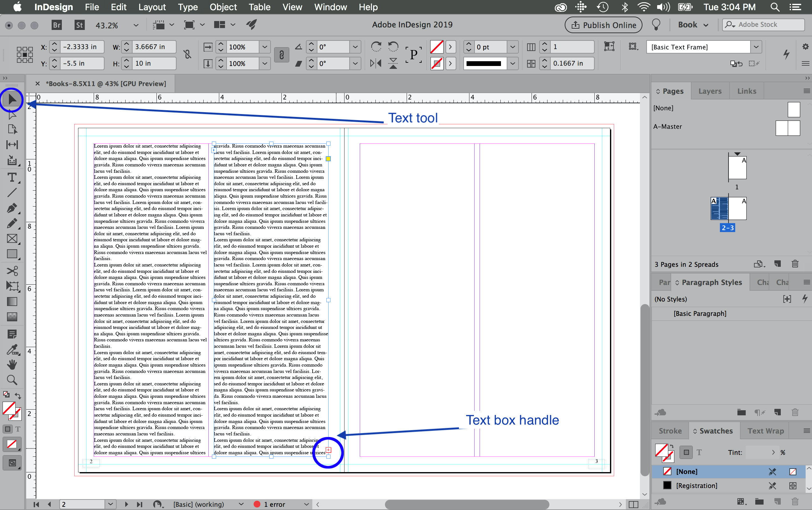Select the Pen tool
The height and width of the screenshot is (510, 812).
coord(12,208)
